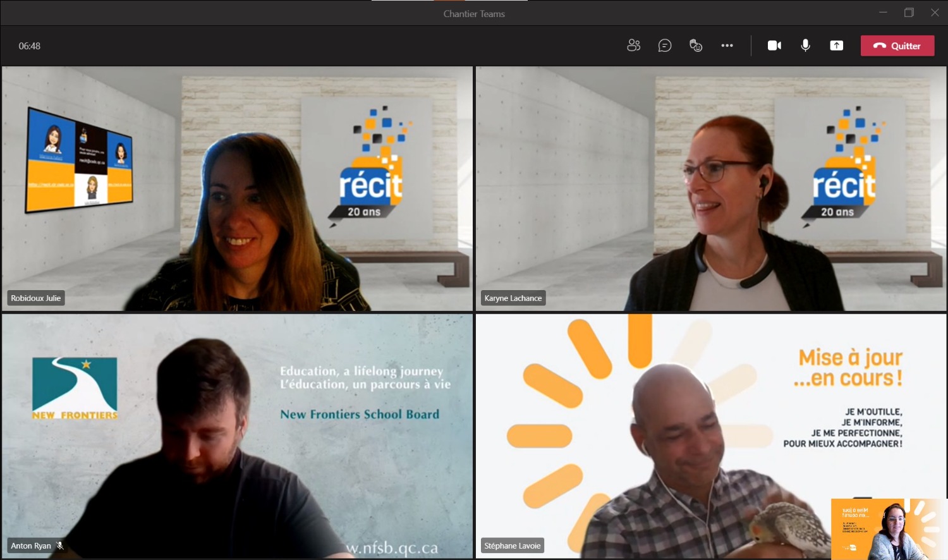The height and width of the screenshot is (560, 948).
Task: Click the 06:48 meeting timer
Action: tap(30, 46)
